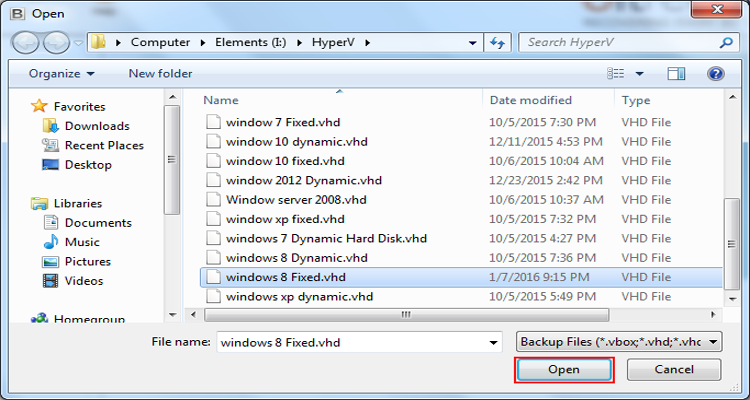
Task: Click date 12/23/2015 2:42 PM cell
Action: tap(546, 181)
